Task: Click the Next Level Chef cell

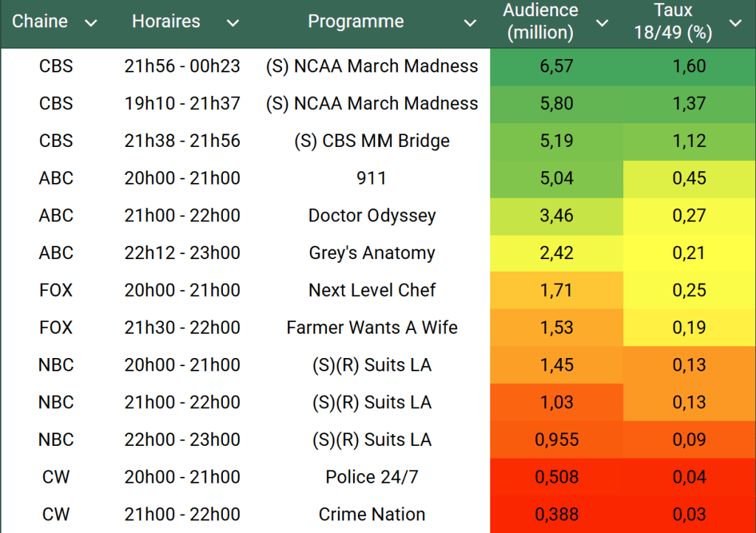Action: point(372,290)
